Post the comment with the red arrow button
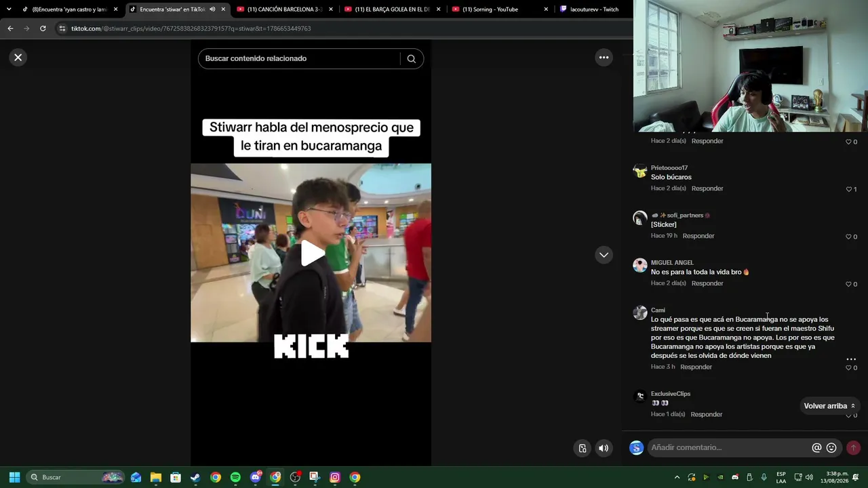This screenshot has height=488, width=868. pos(853,448)
